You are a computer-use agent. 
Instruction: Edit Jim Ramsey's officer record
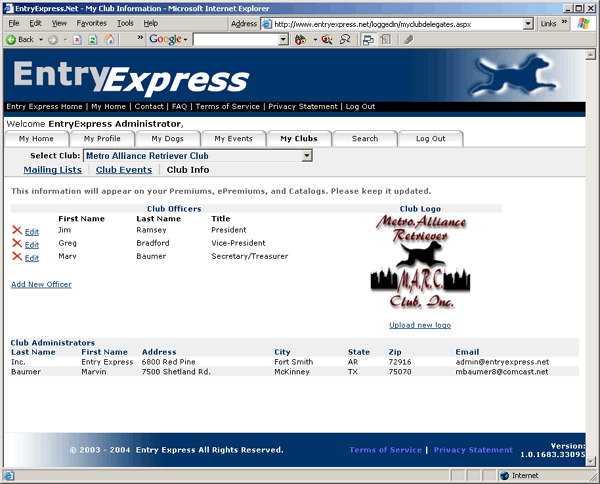pyautogui.click(x=32, y=232)
